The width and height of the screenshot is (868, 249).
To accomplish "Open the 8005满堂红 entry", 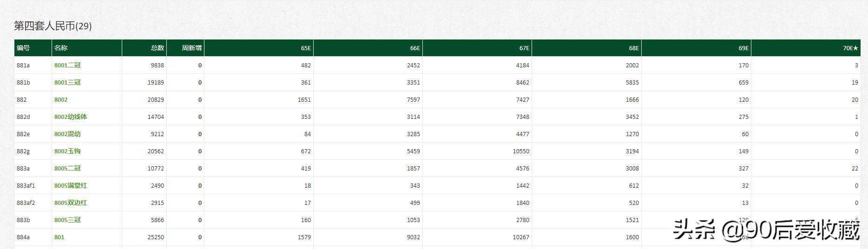I will 71,186.
